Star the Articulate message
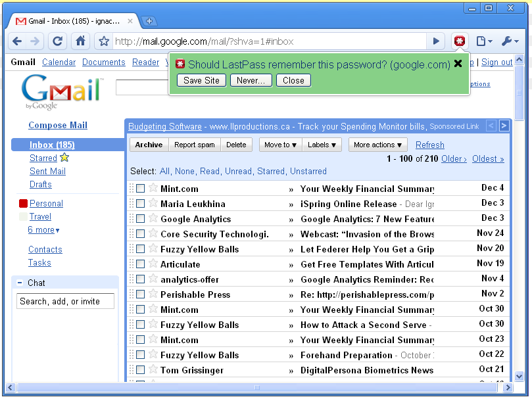Image resolution: width=532 pixels, height=399 pixels. click(153, 264)
